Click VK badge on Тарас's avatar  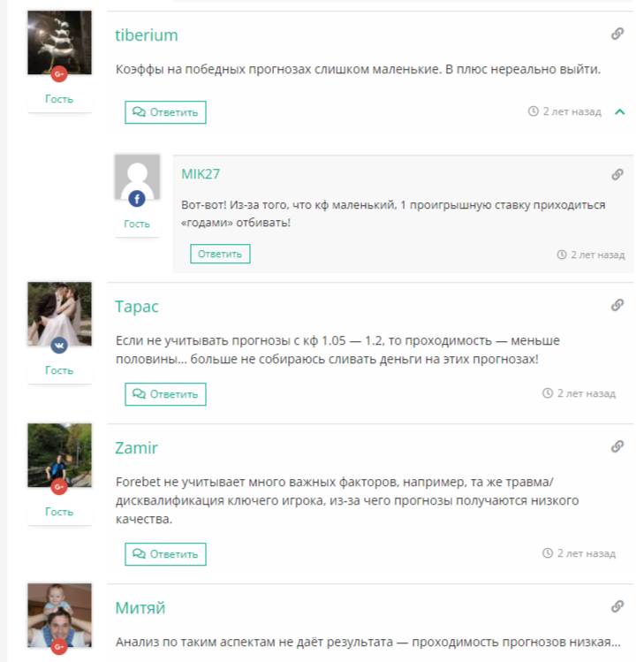tap(59, 346)
